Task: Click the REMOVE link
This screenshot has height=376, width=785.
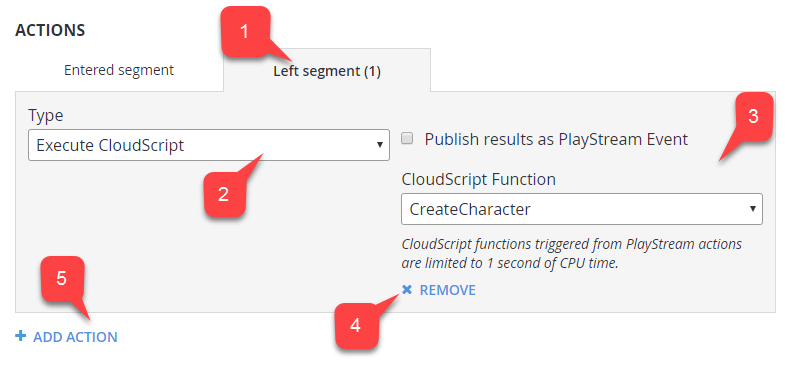Action: tap(448, 290)
